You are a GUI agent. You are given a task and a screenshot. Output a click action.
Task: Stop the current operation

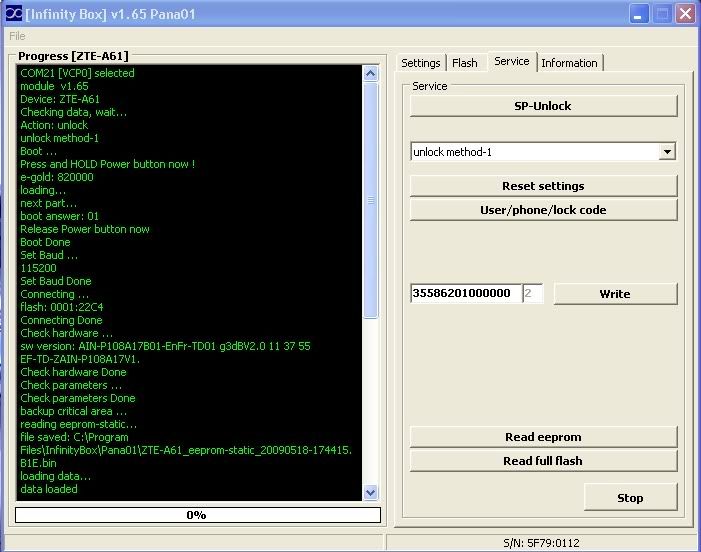pos(630,497)
